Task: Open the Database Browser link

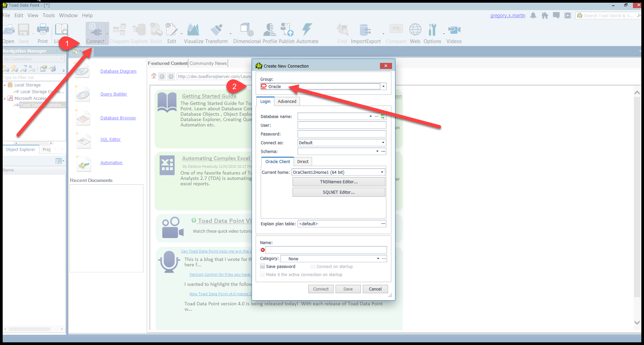Action: coord(118,118)
